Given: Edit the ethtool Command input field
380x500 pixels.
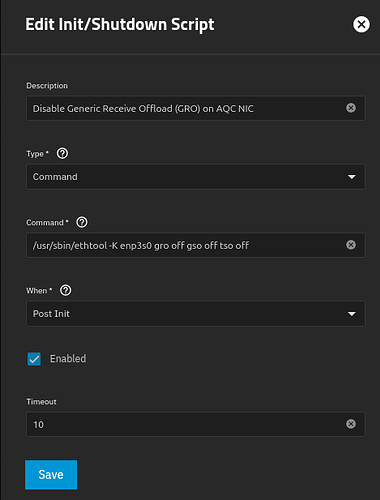Looking at the screenshot, I should [x=196, y=245].
